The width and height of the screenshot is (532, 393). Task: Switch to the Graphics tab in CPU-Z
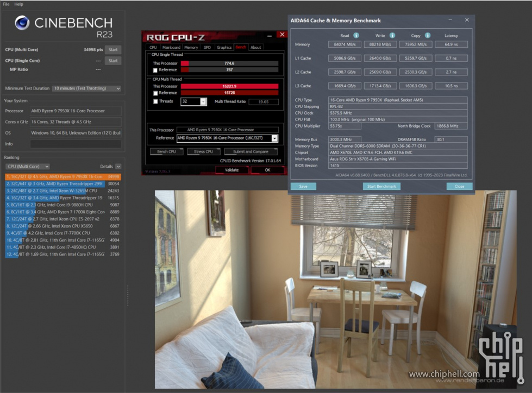224,47
